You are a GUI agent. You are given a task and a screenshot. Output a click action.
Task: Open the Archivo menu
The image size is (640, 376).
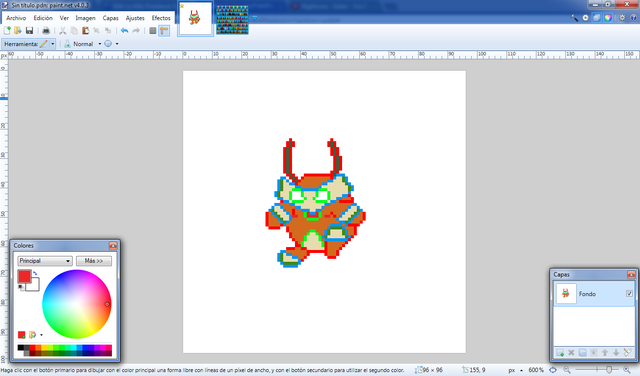click(16, 18)
